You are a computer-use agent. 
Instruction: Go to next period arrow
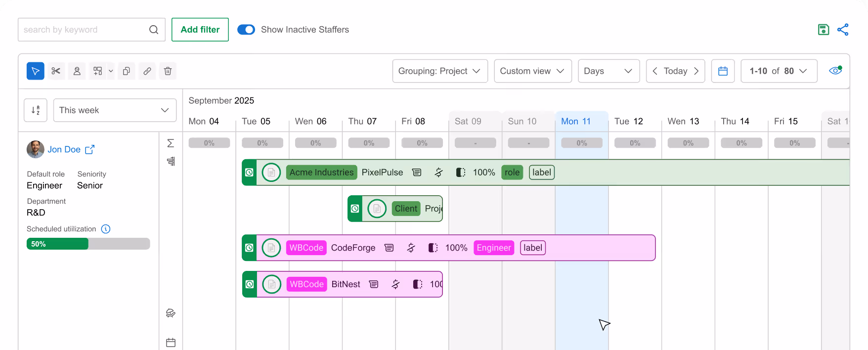[696, 71]
